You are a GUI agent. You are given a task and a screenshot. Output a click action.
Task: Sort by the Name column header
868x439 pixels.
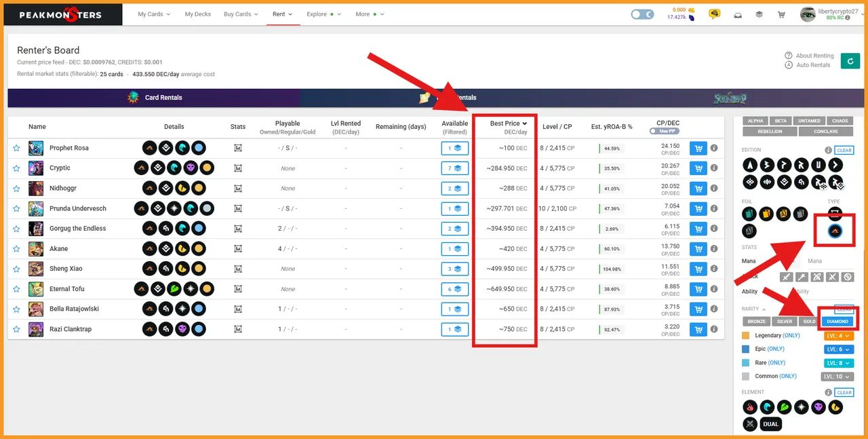tap(37, 126)
